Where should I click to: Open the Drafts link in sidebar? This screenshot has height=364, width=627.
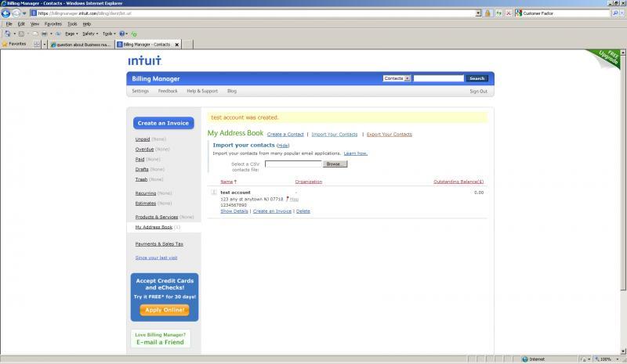(142, 169)
